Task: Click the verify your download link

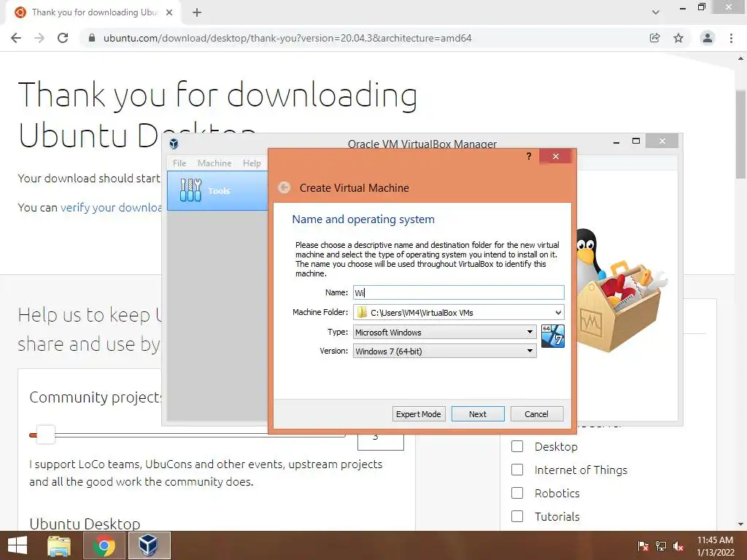Action: point(111,208)
